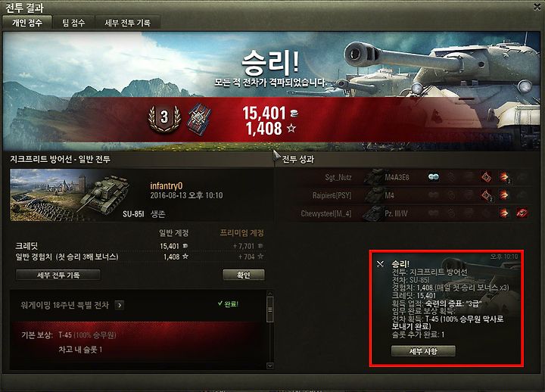Screen dimensions: 545x392
Task: Click the spotted icon in the Sgt_Nutz row
Action: click(x=434, y=177)
